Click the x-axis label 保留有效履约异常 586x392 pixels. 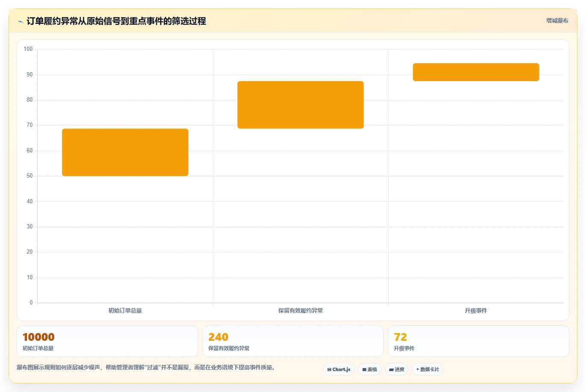tap(301, 310)
